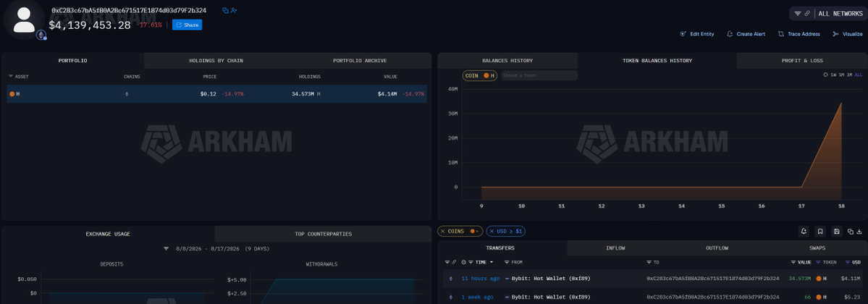Open the Swaps tab

point(818,248)
